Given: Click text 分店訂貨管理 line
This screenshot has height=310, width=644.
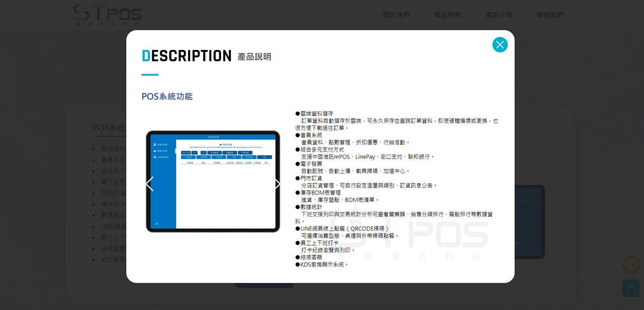Looking at the screenshot, I should click(369, 186).
